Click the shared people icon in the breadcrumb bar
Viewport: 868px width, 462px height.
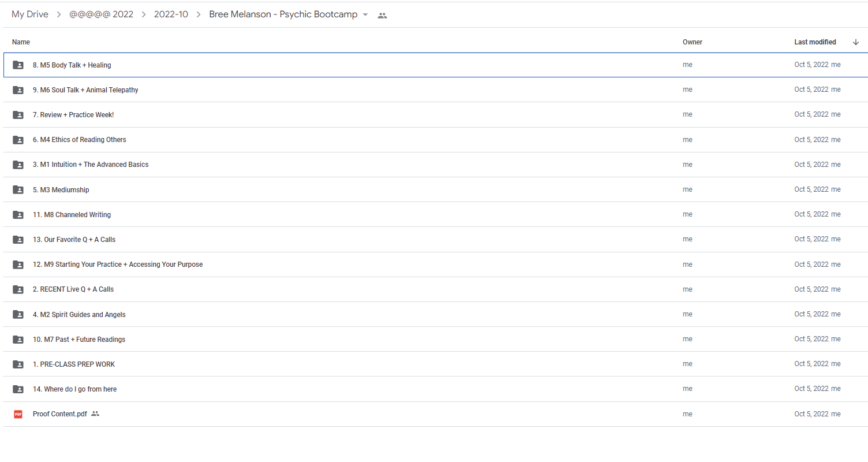pyautogui.click(x=382, y=16)
